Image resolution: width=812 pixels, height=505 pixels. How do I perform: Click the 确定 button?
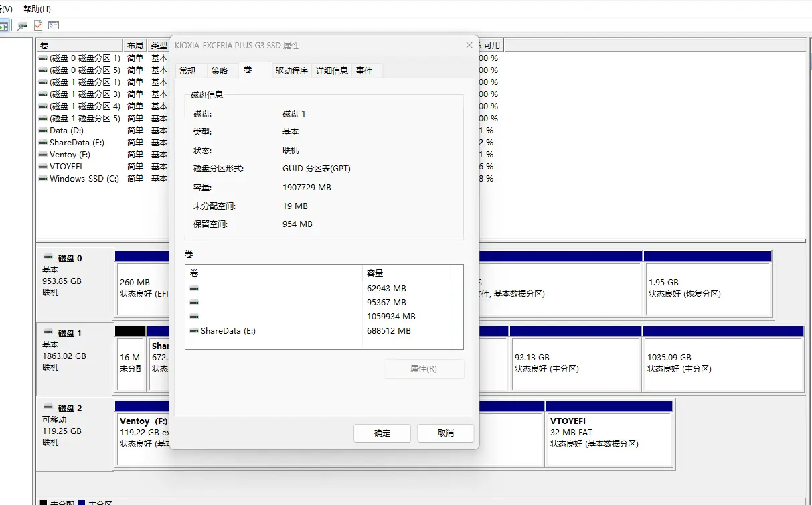pos(382,433)
